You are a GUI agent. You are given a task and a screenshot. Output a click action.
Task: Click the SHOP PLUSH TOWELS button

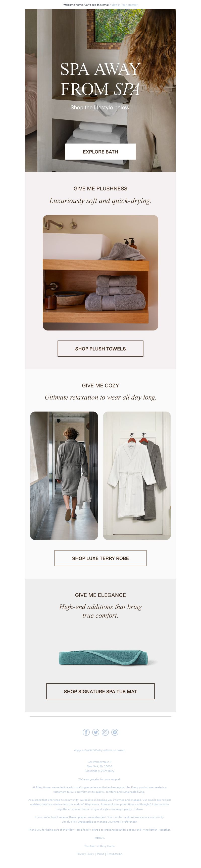[100, 348]
